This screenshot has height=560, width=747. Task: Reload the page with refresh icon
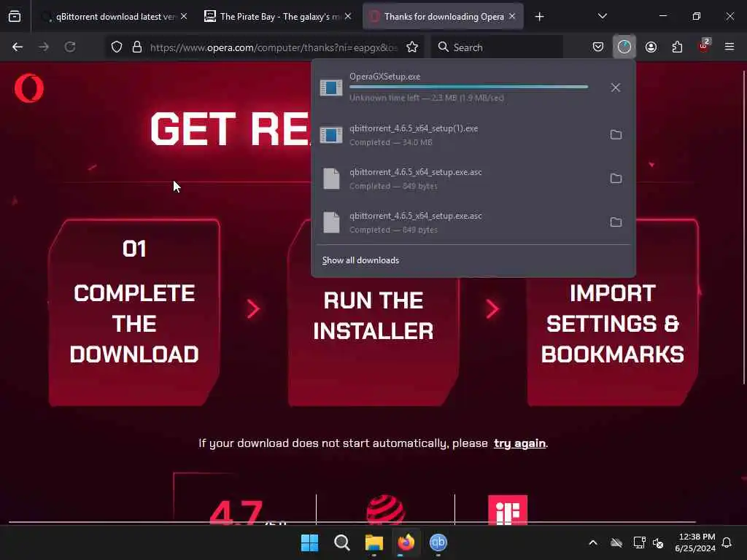pos(70,47)
